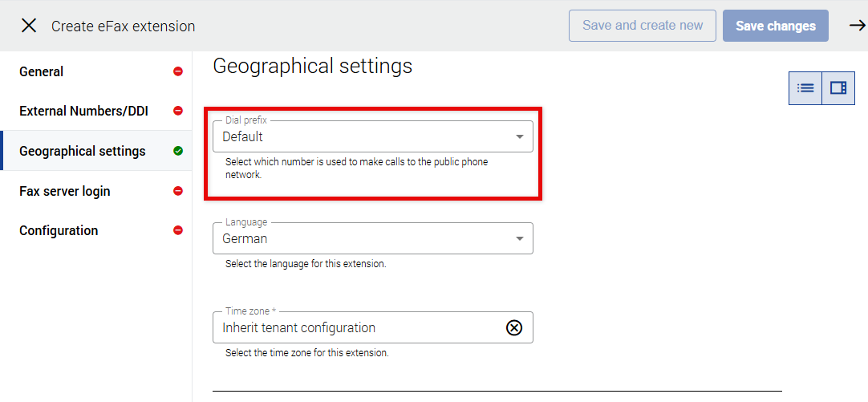Expand the Language dropdown arrow
The height and width of the screenshot is (402, 868).
519,239
